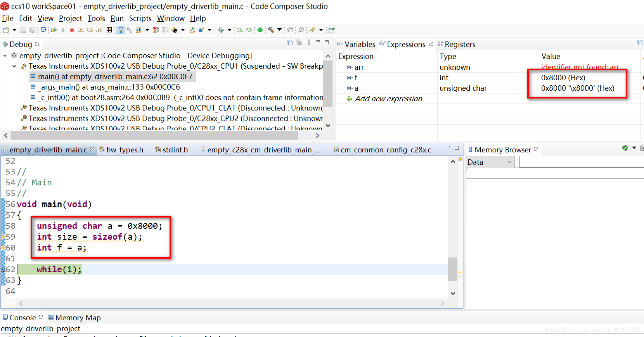This screenshot has height=337, width=644.
Task: Click the green circle toolbar icon
Action: pos(260,30)
